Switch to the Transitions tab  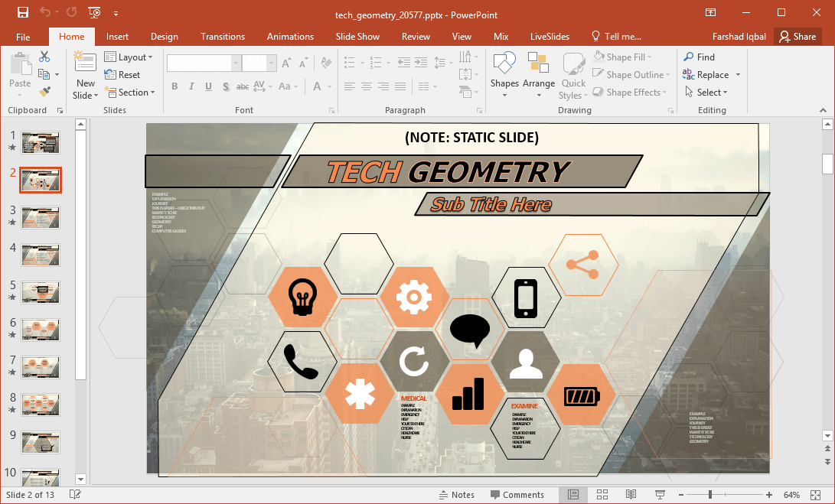223,37
